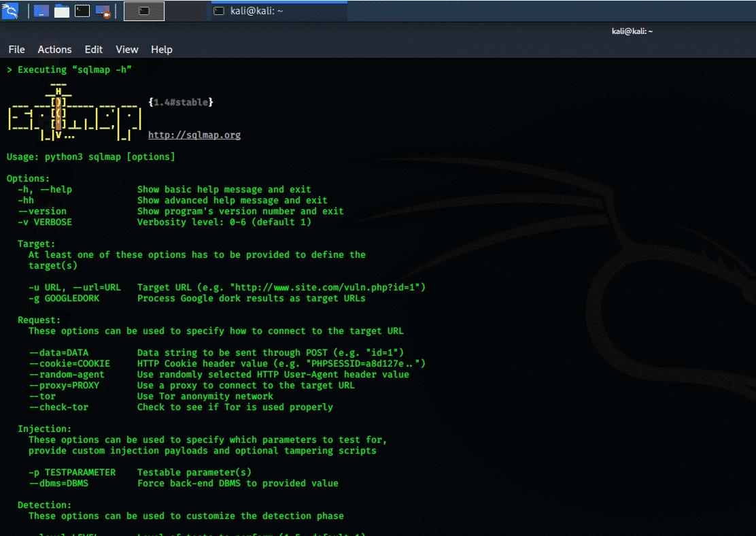Viewport: 756px width, 536px height.
Task: Click the --random-agent option text
Action: coord(67,375)
